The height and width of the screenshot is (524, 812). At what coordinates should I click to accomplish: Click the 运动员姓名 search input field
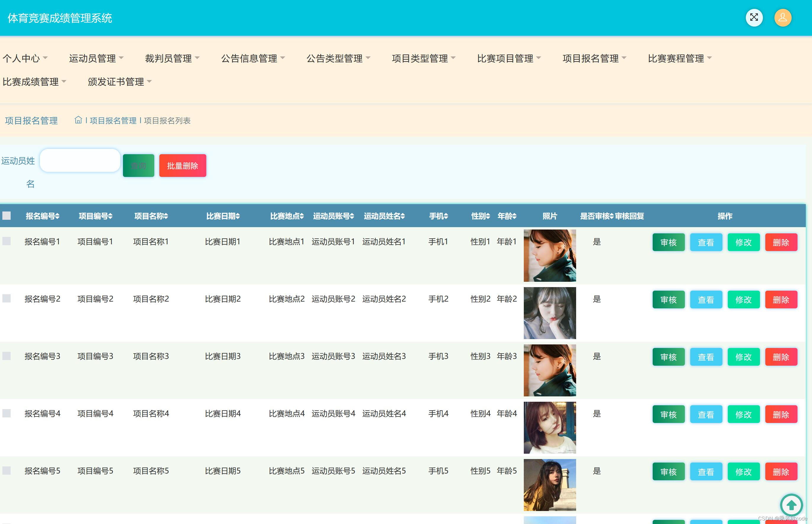[80, 160]
